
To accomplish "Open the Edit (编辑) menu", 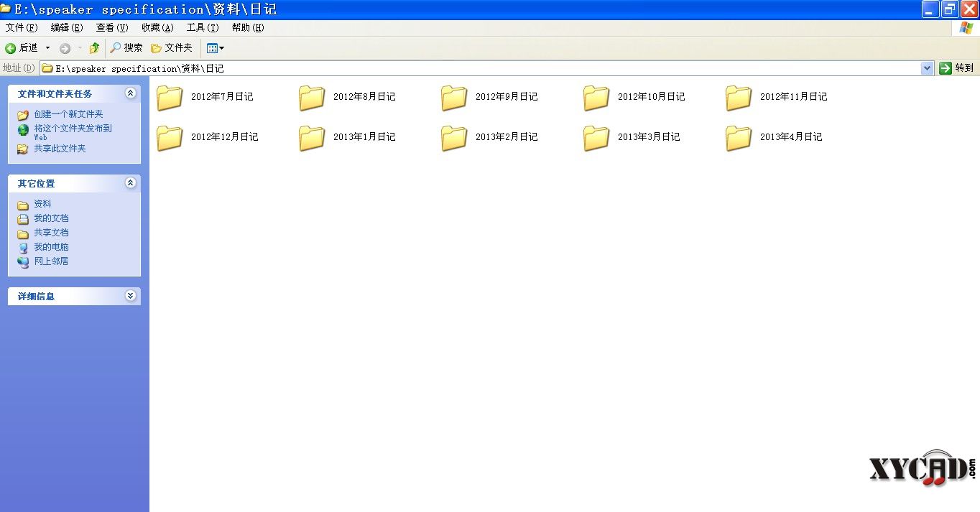I will (67, 28).
